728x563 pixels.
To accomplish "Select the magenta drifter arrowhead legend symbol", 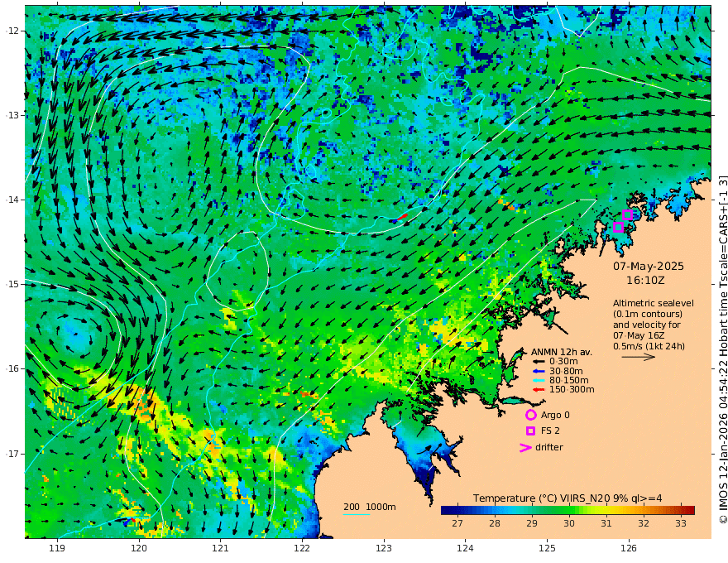I will pyautogui.click(x=525, y=447).
